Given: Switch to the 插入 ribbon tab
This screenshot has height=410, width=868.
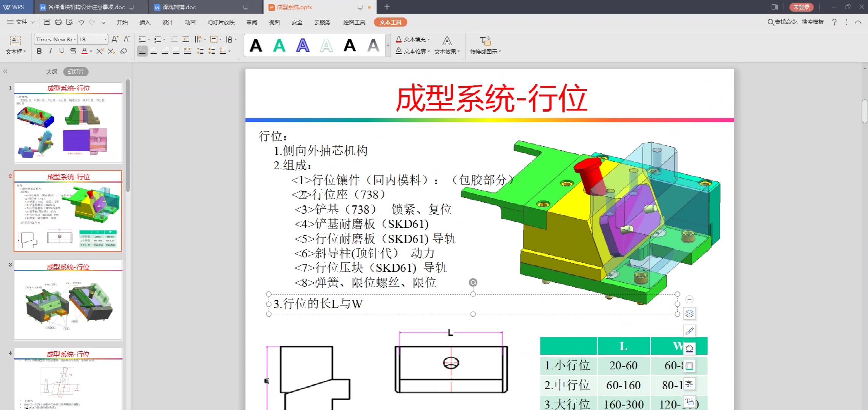Looking at the screenshot, I should click(x=145, y=22).
